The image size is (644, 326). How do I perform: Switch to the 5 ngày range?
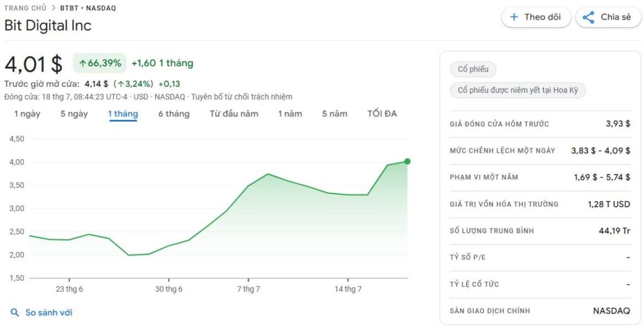tap(74, 114)
